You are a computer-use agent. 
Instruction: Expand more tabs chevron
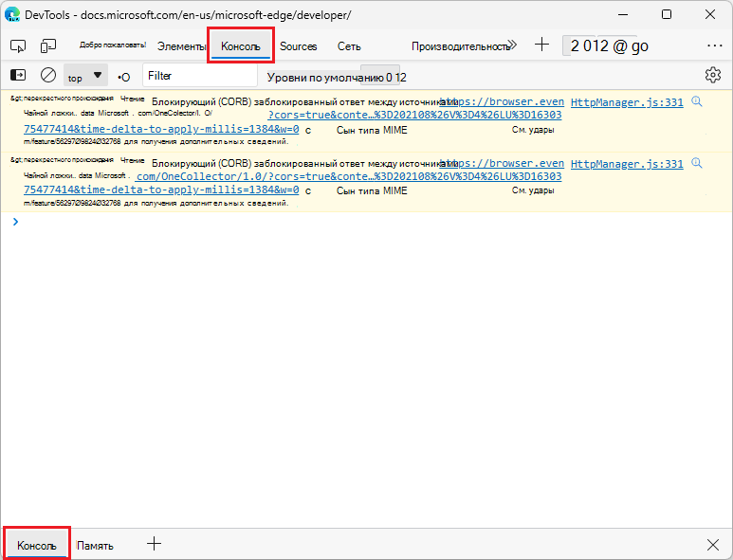click(x=513, y=45)
